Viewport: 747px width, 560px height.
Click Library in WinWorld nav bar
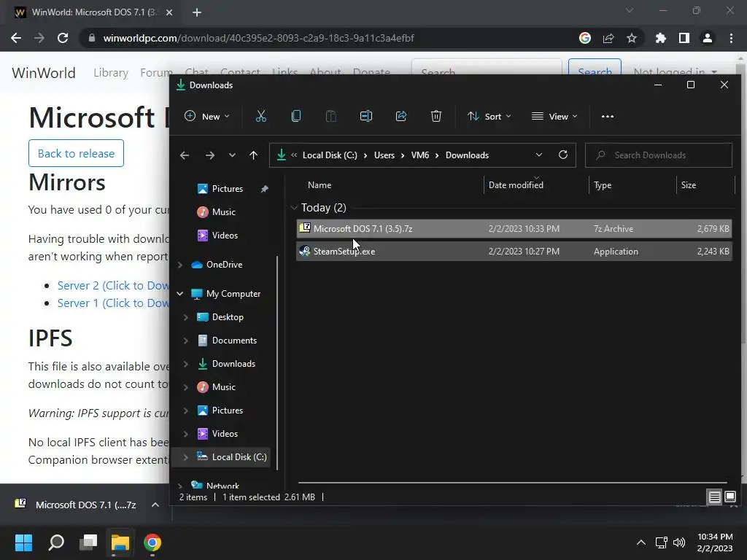pyautogui.click(x=111, y=73)
